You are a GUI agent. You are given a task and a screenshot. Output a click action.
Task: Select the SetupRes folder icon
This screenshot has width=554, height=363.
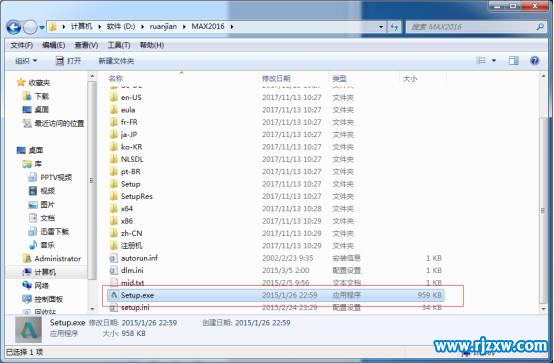114,196
